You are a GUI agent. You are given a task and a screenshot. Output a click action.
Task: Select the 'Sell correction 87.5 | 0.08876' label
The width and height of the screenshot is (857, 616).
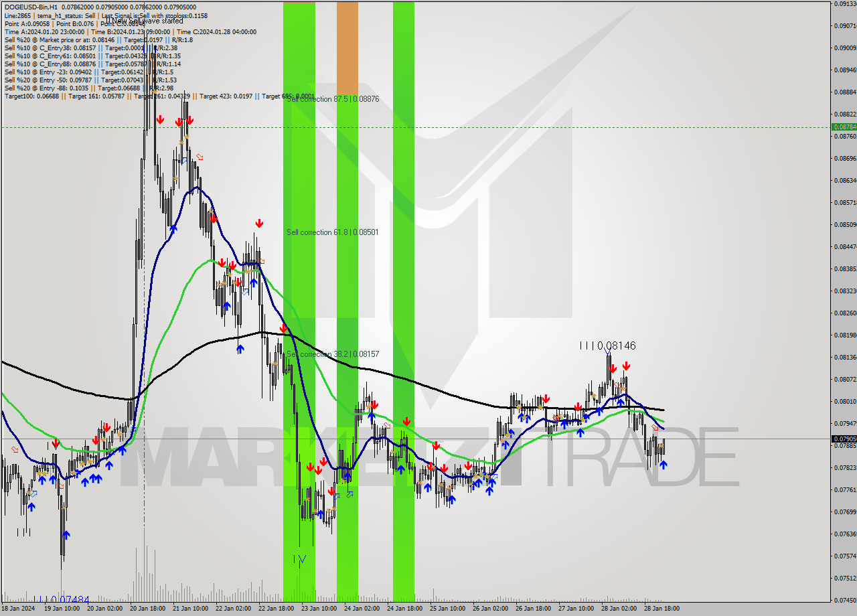coord(333,98)
